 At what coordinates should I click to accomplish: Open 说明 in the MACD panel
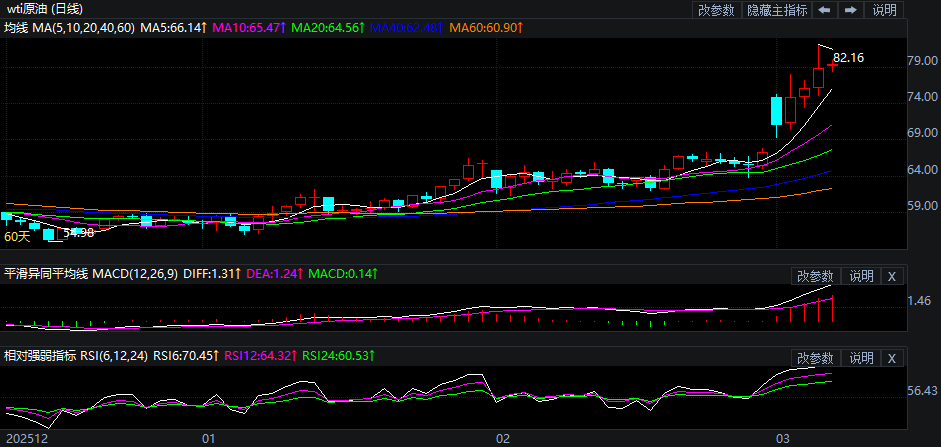861,276
